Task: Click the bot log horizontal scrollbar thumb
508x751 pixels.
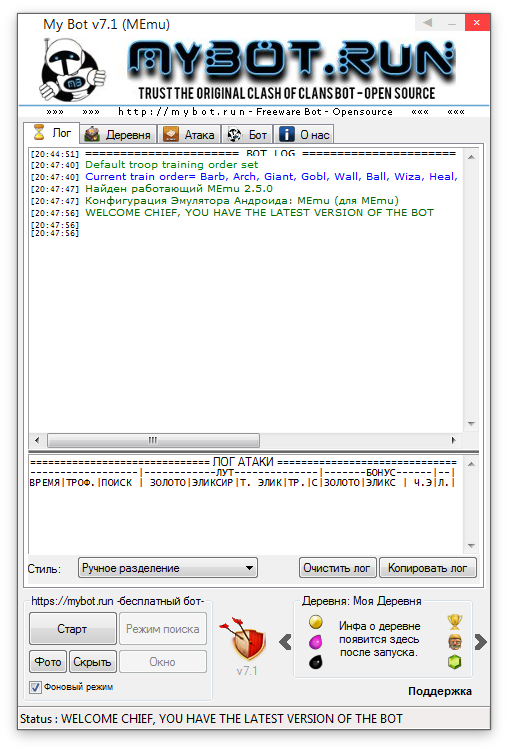Action: point(153,440)
